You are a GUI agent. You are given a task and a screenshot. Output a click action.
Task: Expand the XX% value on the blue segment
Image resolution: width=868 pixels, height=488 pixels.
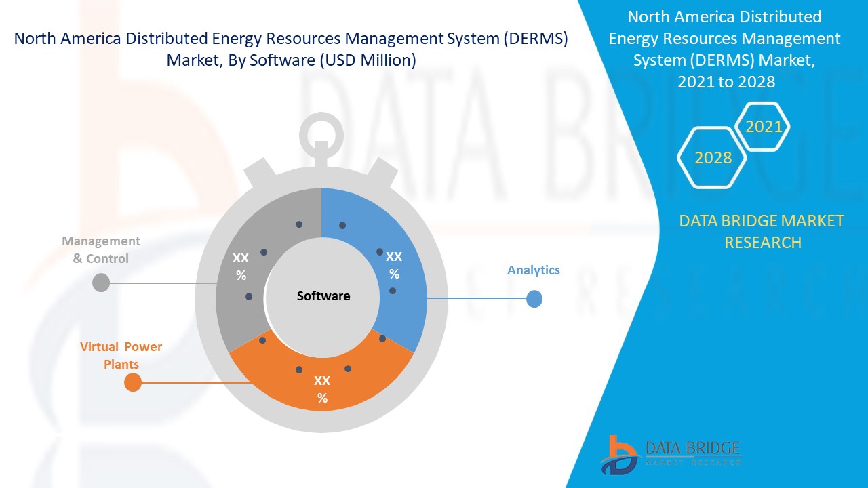click(395, 266)
